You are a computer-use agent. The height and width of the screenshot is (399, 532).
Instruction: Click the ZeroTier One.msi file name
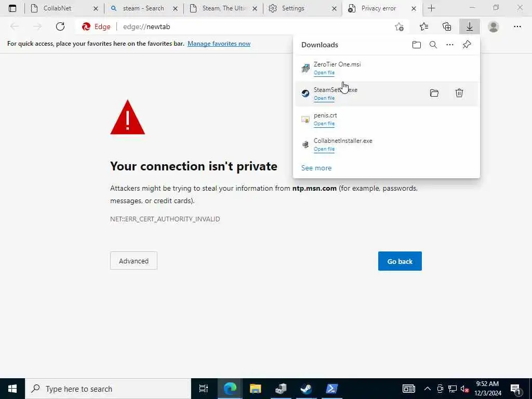pos(337,64)
